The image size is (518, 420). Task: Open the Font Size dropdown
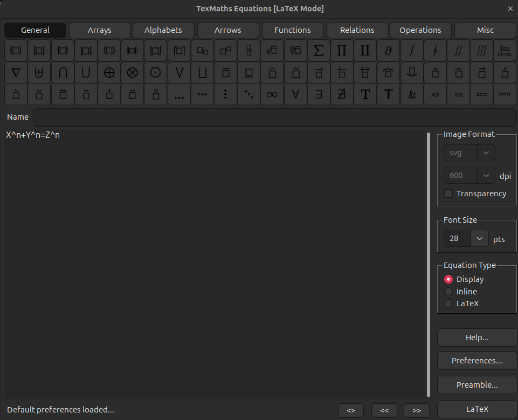click(479, 238)
